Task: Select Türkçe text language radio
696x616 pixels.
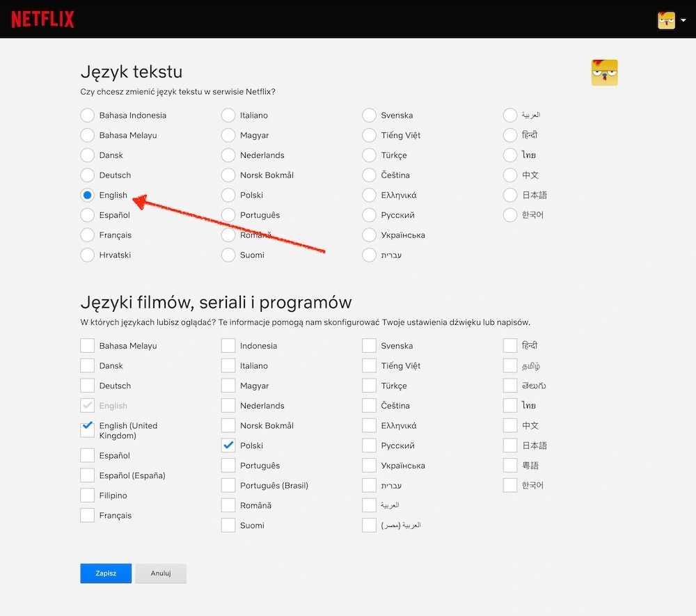Action: 369,155
